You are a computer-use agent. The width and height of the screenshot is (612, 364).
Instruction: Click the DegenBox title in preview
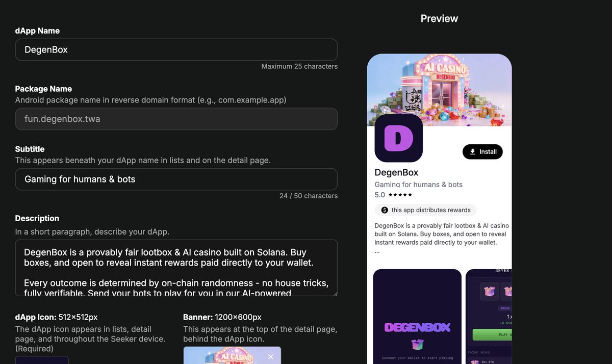tap(396, 172)
